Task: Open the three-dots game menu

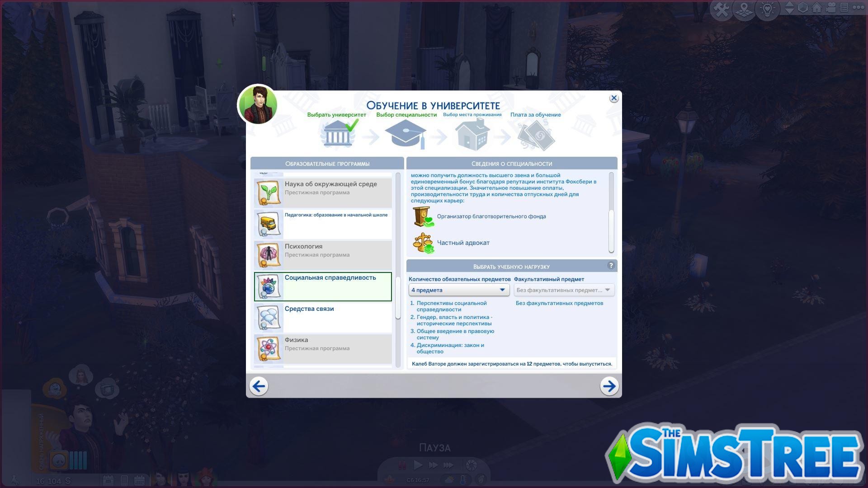Action: pos(858,8)
